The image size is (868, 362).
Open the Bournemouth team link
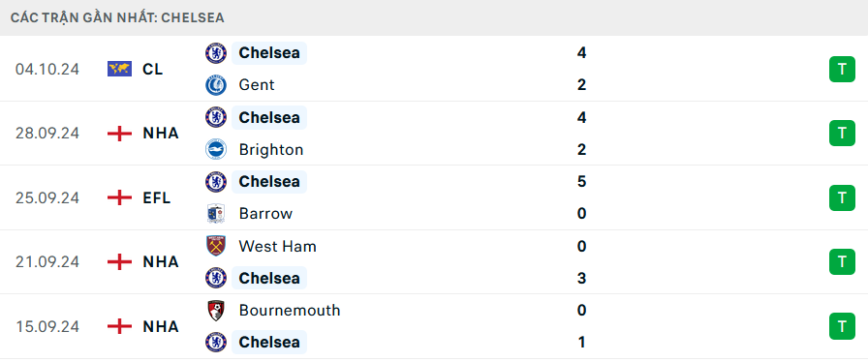point(290,310)
